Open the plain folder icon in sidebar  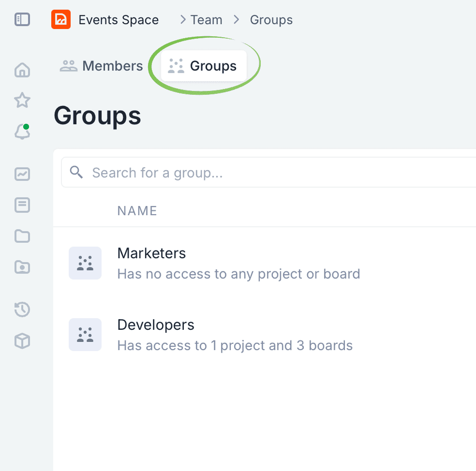[22, 236]
